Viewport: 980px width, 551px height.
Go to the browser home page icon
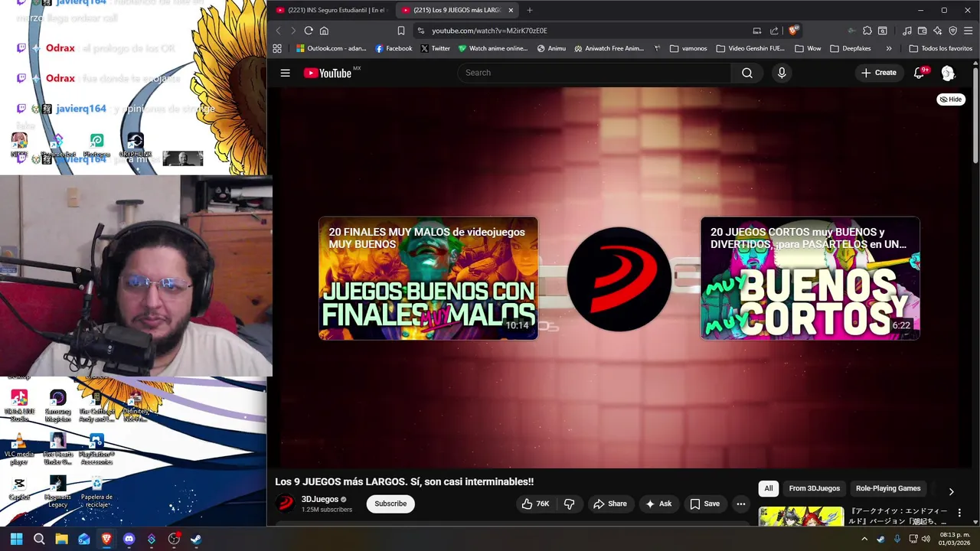(x=324, y=31)
